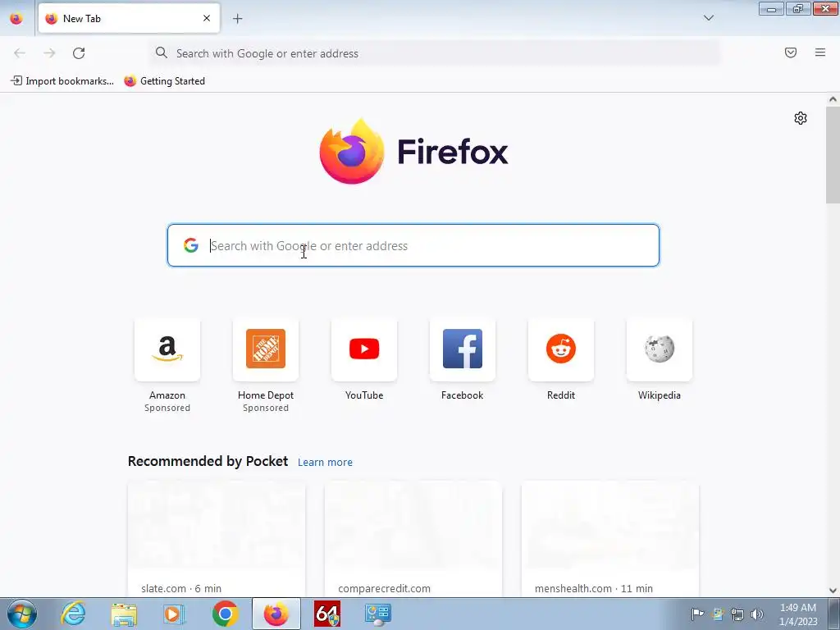This screenshot has width=840, height=630.
Task: Click the Firefox taskbar button
Action: (276, 614)
